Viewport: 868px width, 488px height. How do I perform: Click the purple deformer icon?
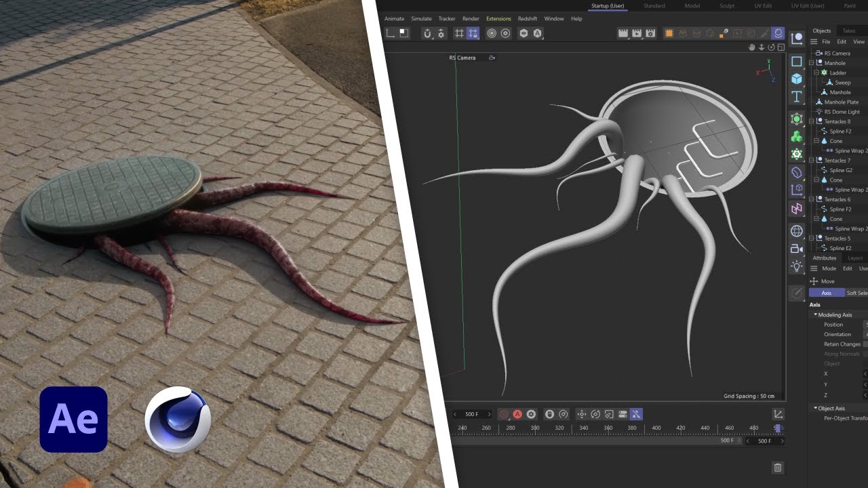coord(797,172)
